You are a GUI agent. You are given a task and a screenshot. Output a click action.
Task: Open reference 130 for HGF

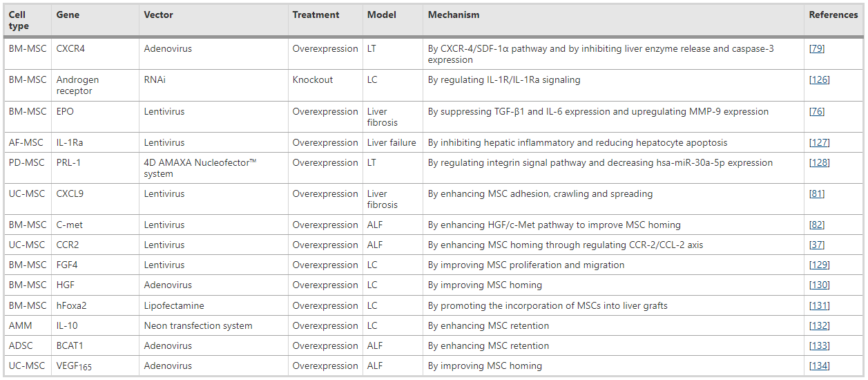(x=819, y=285)
